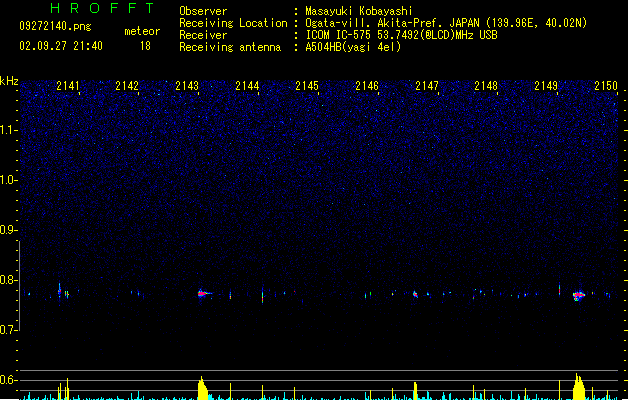Click the grey frequency range bar beside 0.8
The width and height of the screenshot is (629, 400).
[x=20, y=286]
